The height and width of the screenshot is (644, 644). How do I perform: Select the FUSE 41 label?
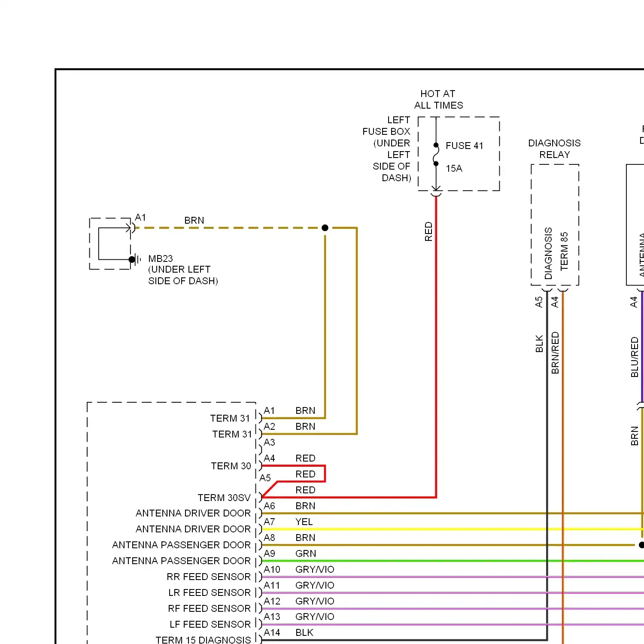click(x=465, y=146)
